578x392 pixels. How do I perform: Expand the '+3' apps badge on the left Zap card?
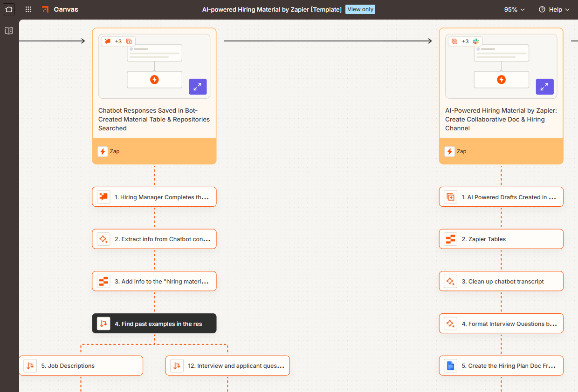(118, 41)
